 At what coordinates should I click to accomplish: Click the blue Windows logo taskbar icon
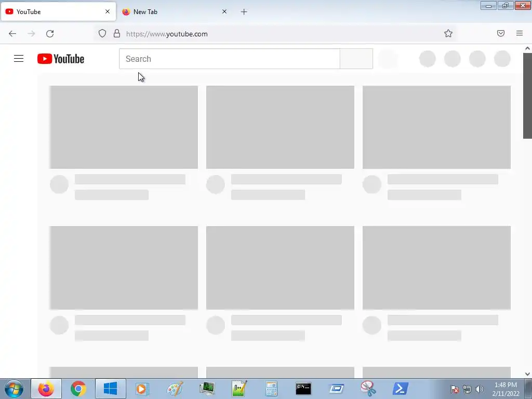pos(110,389)
